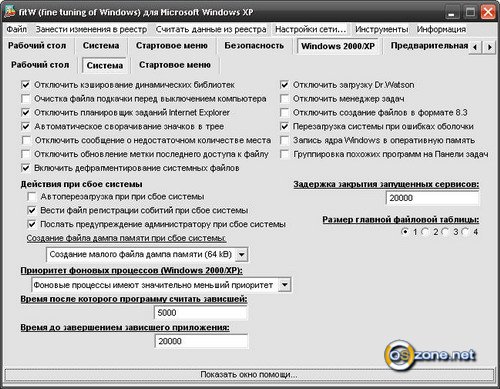The height and width of the screenshot is (389, 500).
Task: Click 'Время после которого программу считать зависшей' label
Action: pyautogui.click(x=134, y=299)
